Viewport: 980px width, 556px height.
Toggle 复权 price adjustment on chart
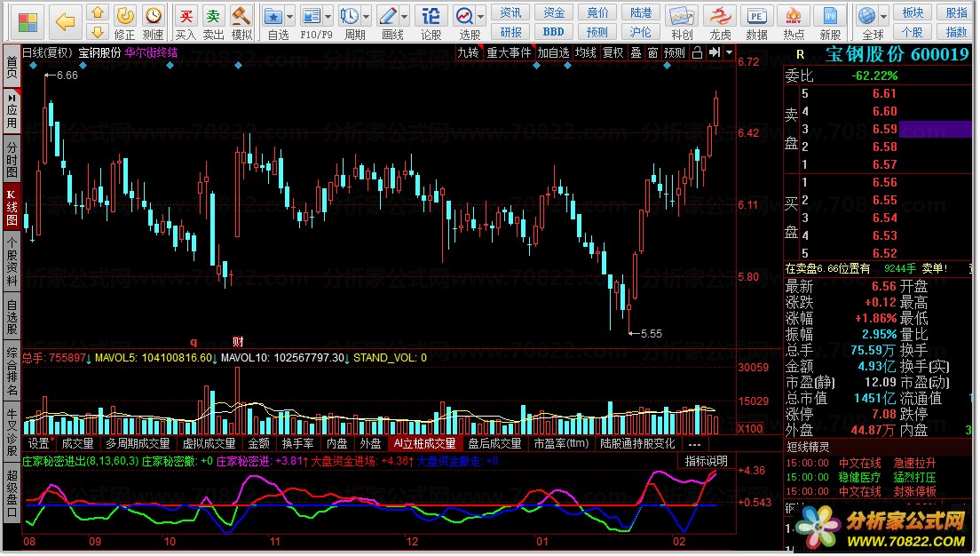tap(612, 53)
